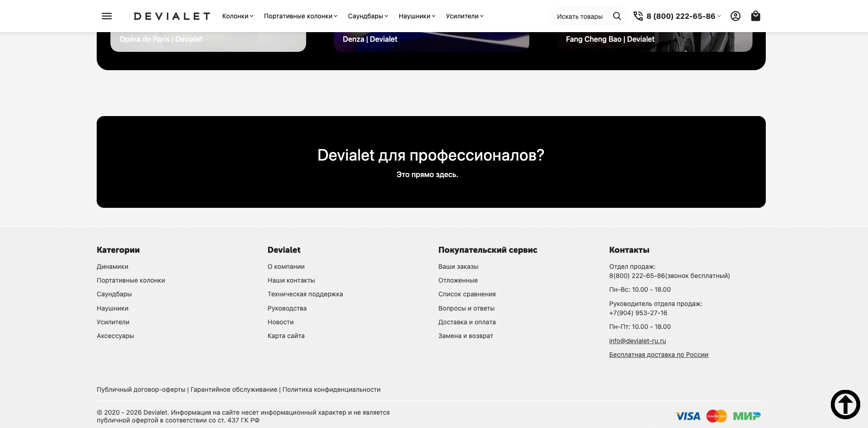Open Аксессуары footer link

[115, 336]
